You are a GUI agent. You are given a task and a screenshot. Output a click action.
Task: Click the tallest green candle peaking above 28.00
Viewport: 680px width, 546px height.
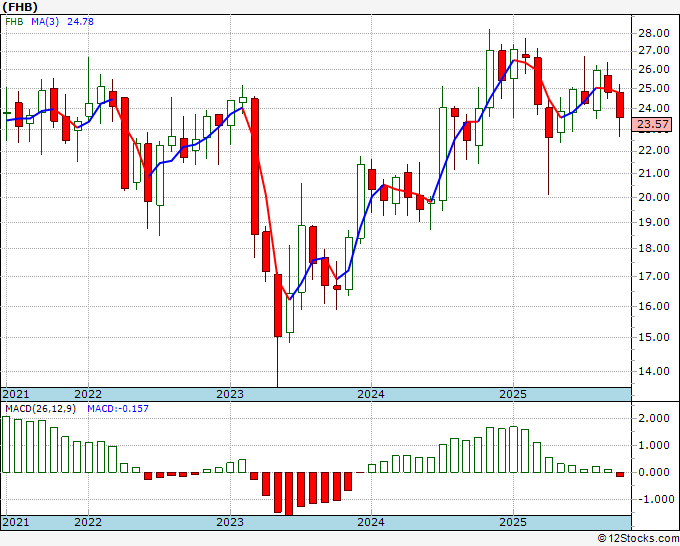pyautogui.click(x=490, y=79)
